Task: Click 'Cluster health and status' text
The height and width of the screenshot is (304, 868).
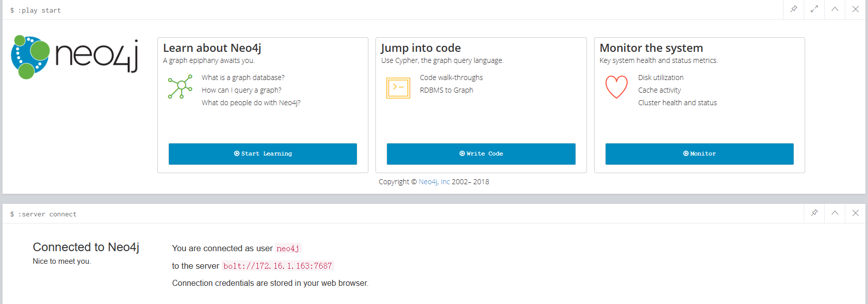Action: click(x=678, y=103)
